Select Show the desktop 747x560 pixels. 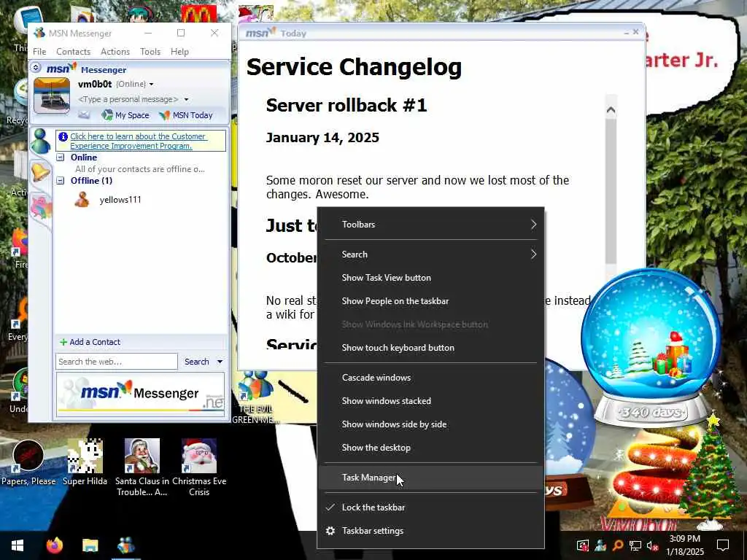430,448
